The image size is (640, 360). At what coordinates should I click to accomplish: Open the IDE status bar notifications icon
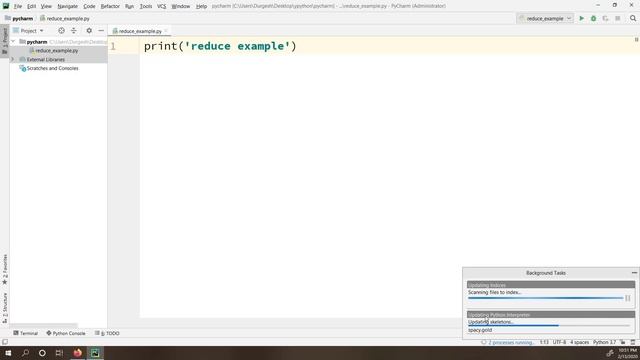[633, 342]
